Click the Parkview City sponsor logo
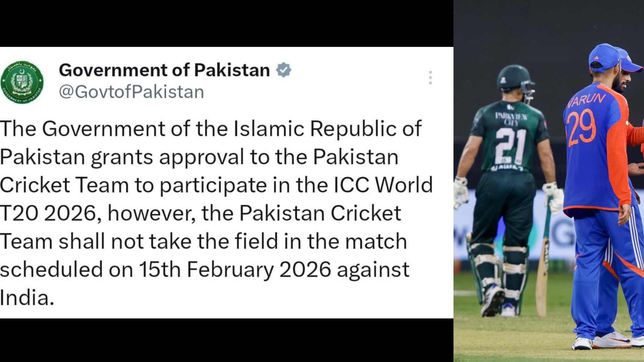Screen dimensions: 644x362 tap(511, 119)
